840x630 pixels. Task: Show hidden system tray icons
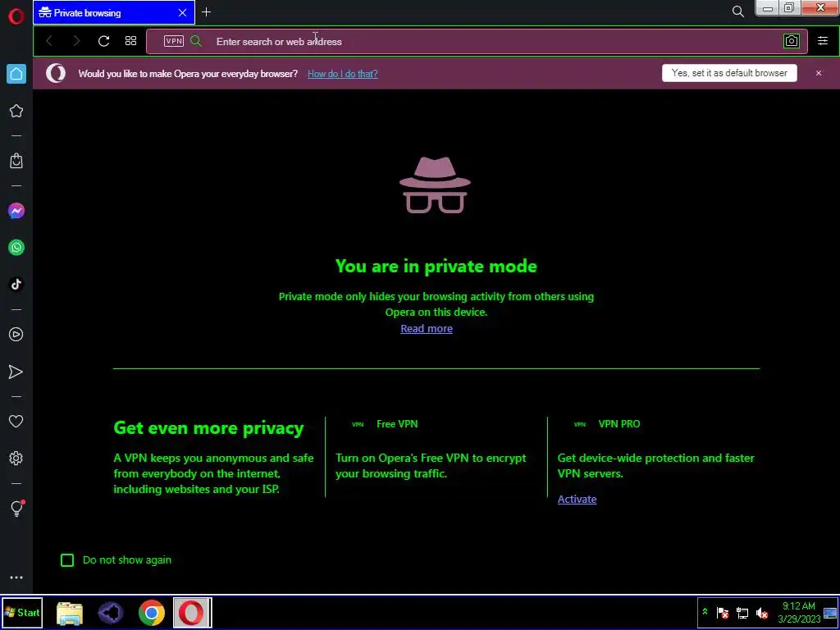(705, 611)
